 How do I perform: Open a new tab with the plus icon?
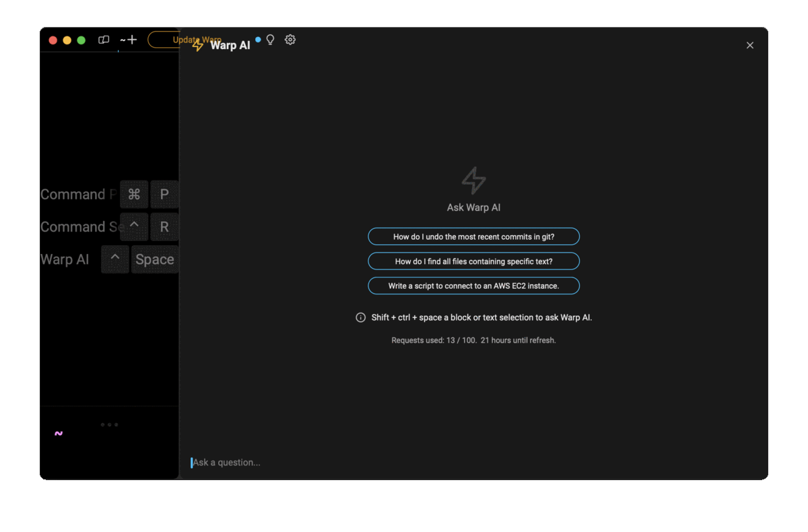pyautogui.click(x=132, y=39)
